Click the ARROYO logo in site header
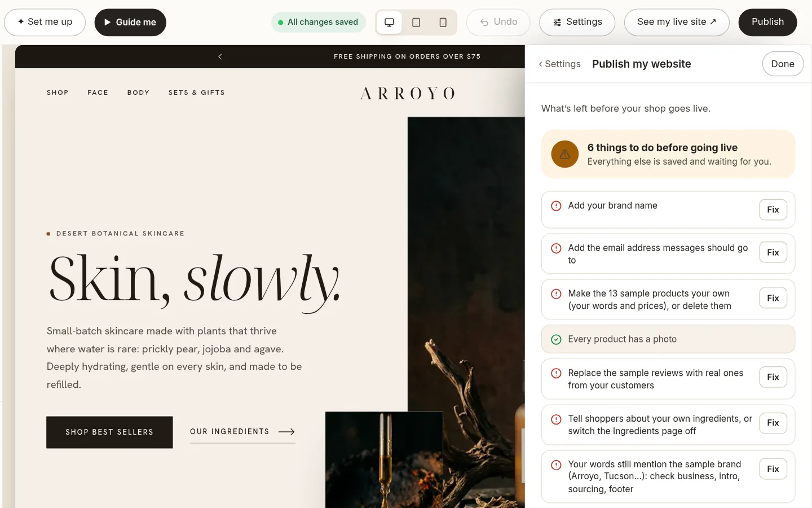Image resolution: width=812 pixels, height=508 pixels. coord(408,94)
